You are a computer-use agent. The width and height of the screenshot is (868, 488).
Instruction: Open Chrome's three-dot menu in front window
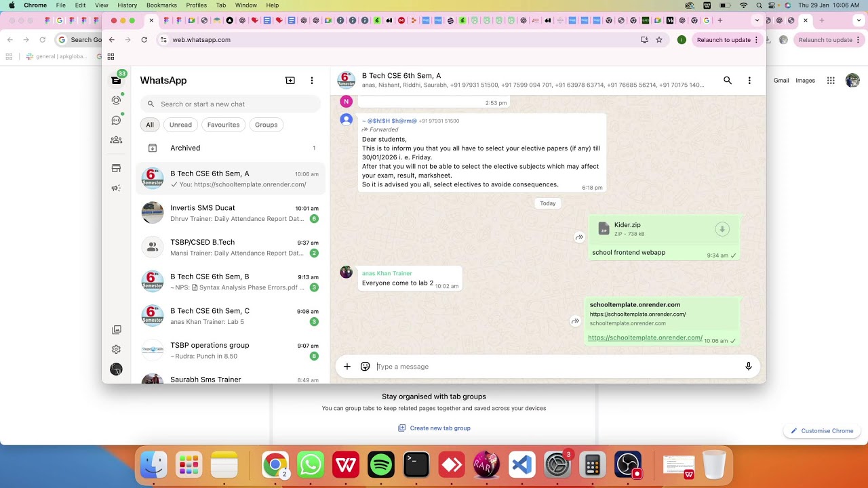(756, 40)
